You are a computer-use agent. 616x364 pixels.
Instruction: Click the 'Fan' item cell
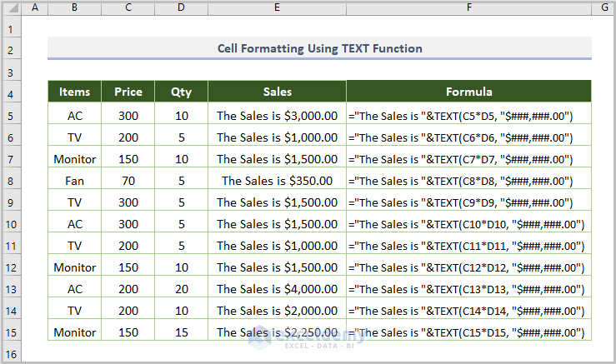click(x=74, y=180)
